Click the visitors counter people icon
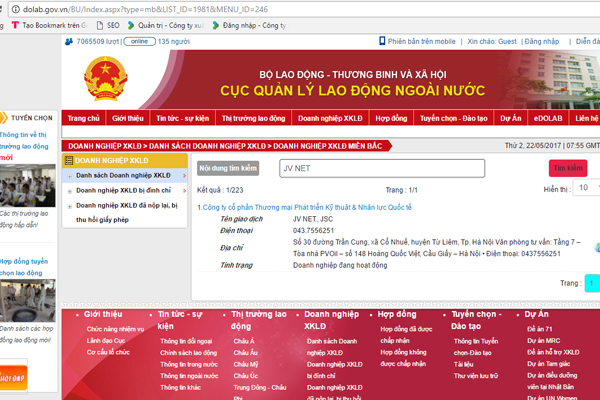600x400 pixels. click(69, 41)
